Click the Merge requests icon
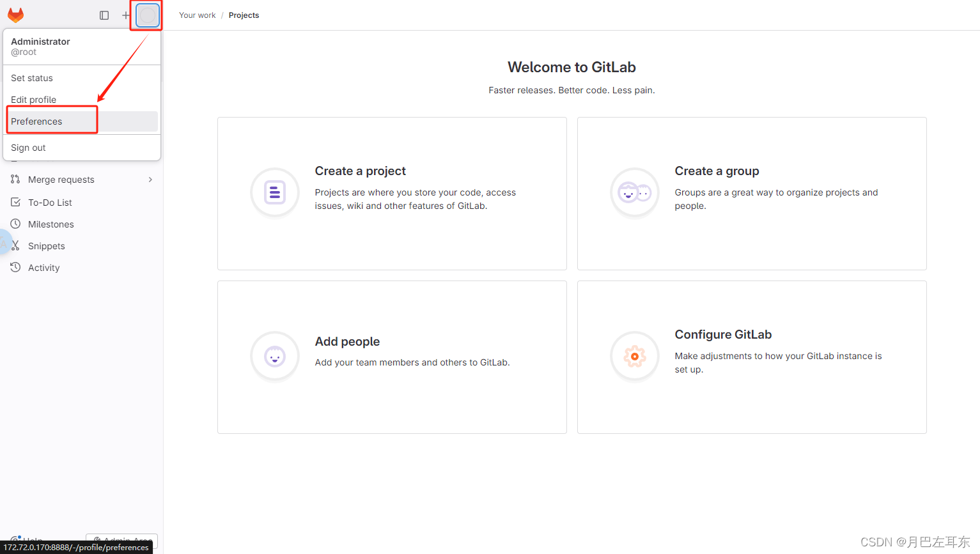Viewport: 980px width, 554px height. click(15, 180)
